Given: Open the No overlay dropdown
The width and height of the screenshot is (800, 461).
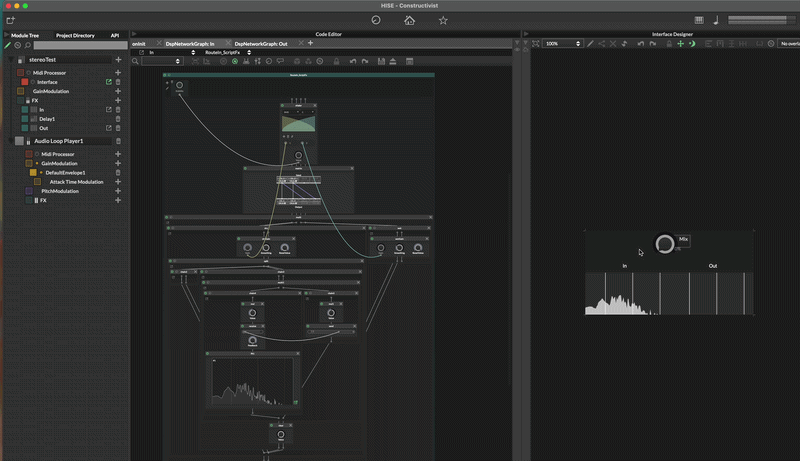Looking at the screenshot, I should pos(788,44).
